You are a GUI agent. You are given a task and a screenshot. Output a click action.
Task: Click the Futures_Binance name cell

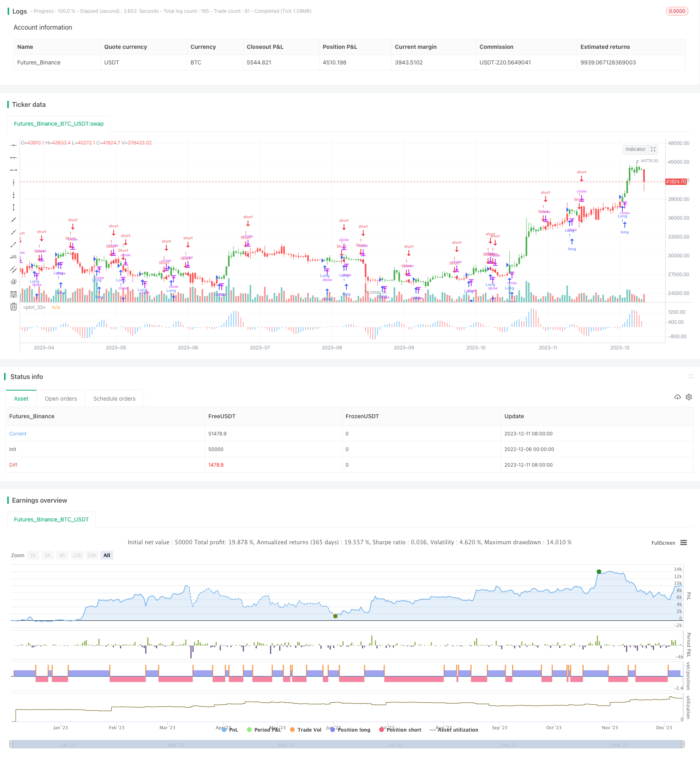click(39, 62)
